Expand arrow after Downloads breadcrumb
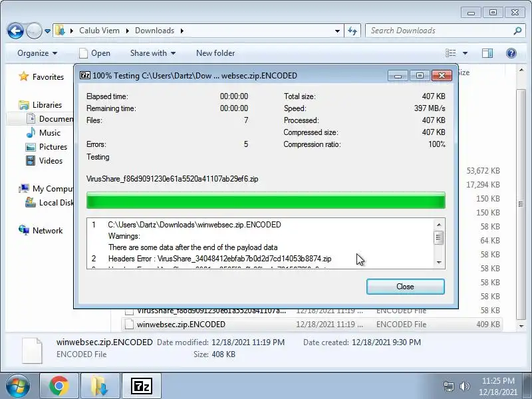Screen dimensions: 532x399 (182, 31)
